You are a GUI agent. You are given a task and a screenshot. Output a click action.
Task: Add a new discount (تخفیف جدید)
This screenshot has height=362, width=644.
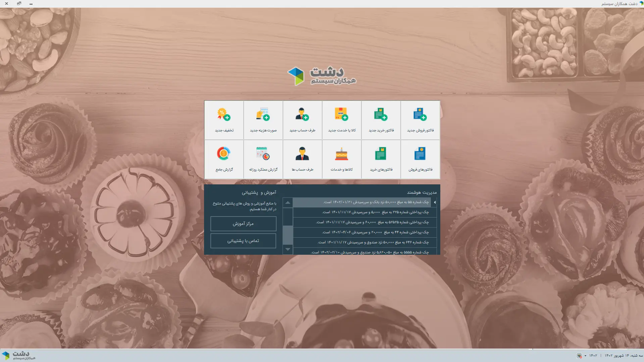224,120
